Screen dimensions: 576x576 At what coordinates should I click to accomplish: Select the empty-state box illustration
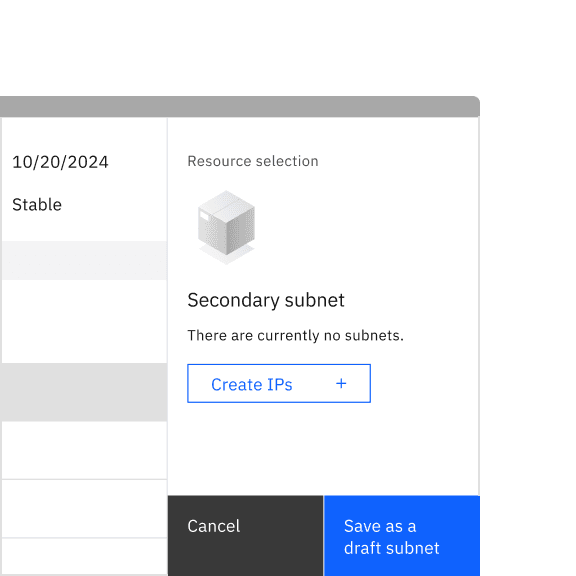click(226, 227)
